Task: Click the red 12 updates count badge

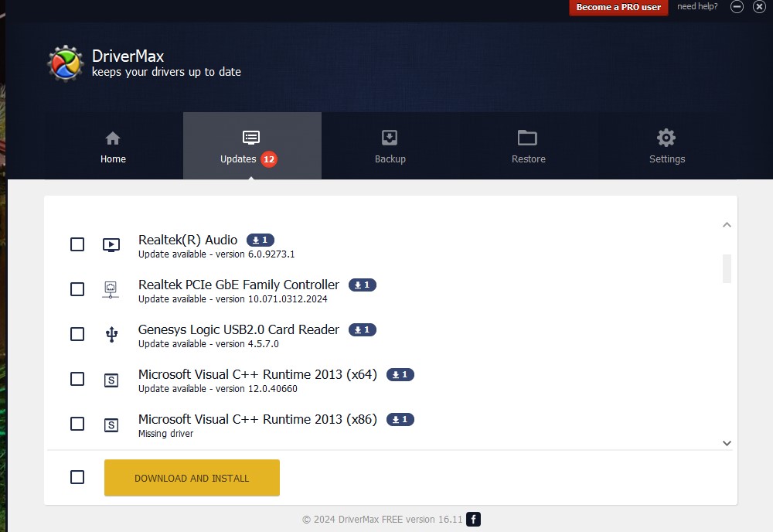Action: click(x=269, y=159)
